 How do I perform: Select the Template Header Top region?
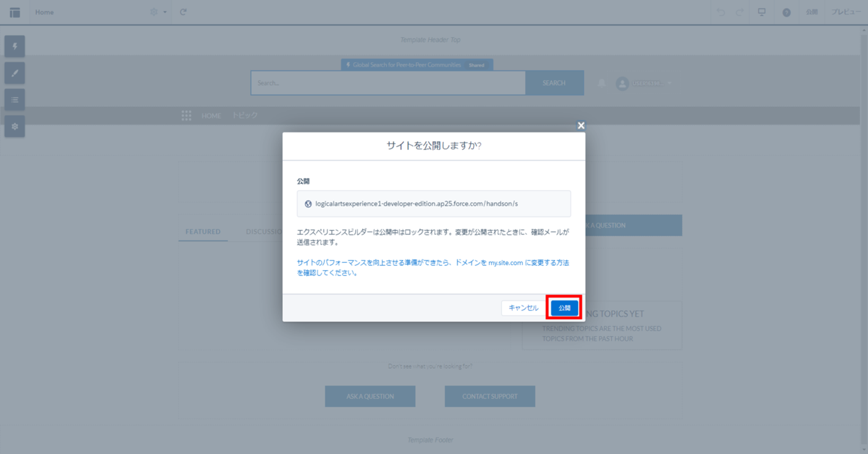click(x=430, y=40)
